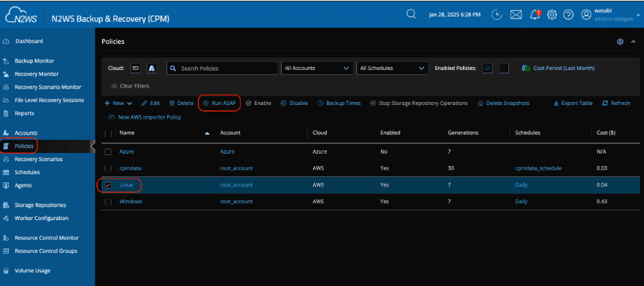Click the Disable policy button
This screenshot has width=644, height=286.
(294, 103)
